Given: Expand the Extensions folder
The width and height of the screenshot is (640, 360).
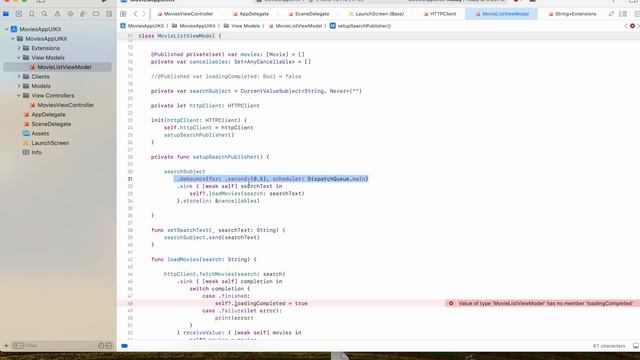Looking at the screenshot, I should pyautogui.click(x=19, y=48).
